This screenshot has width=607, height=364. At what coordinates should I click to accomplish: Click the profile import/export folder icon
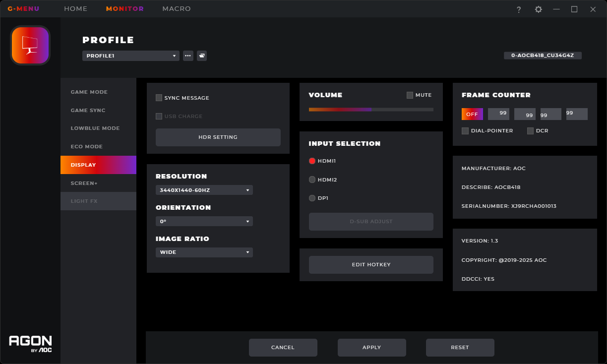(x=202, y=56)
